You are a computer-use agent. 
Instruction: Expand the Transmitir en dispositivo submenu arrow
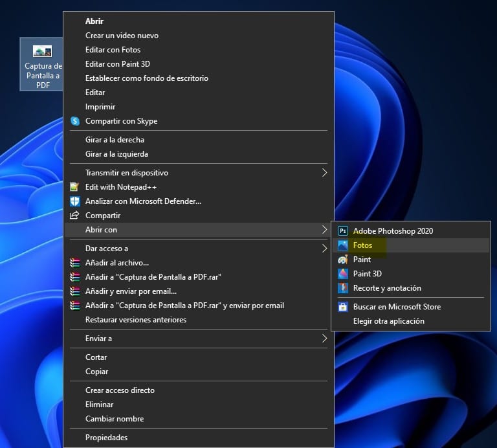pos(324,173)
